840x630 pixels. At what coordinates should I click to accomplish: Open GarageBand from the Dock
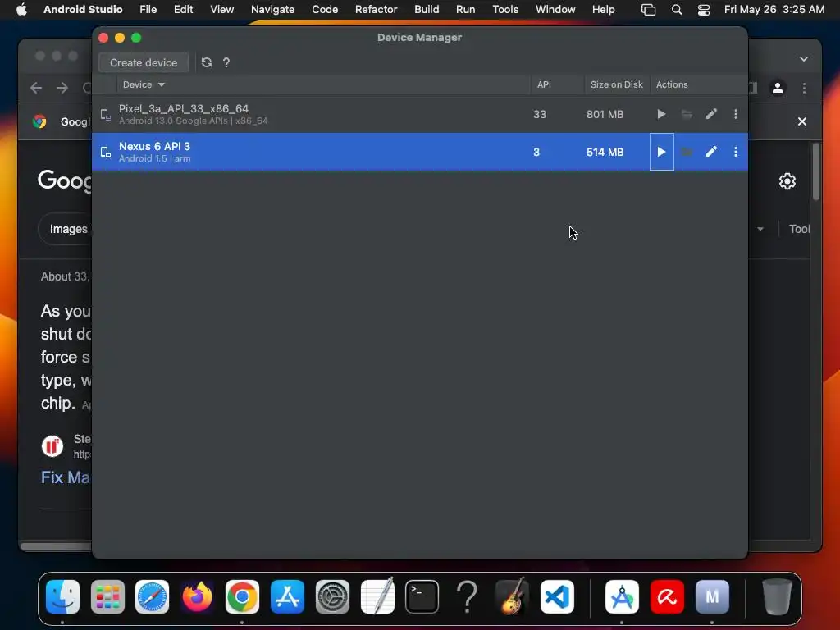(512, 596)
